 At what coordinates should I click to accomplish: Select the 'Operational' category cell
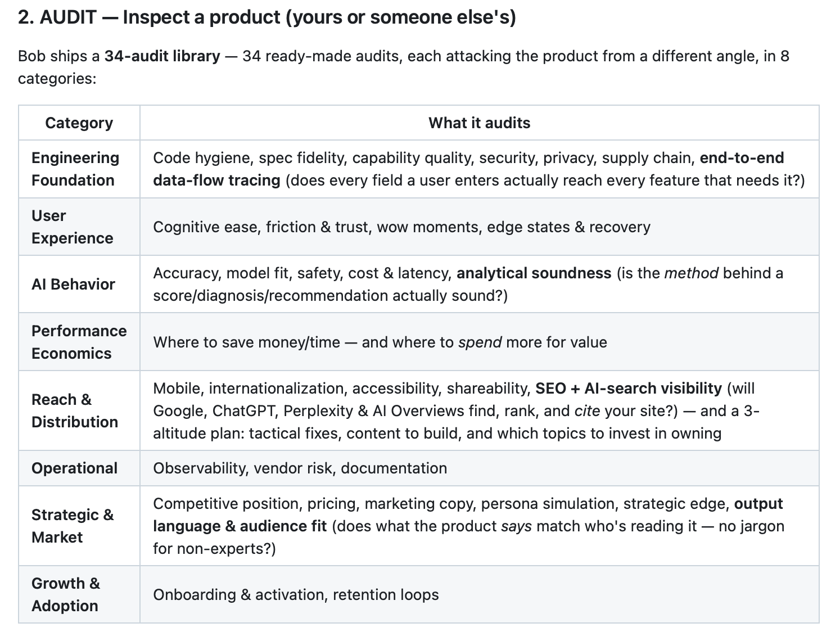(x=79, y=468)
